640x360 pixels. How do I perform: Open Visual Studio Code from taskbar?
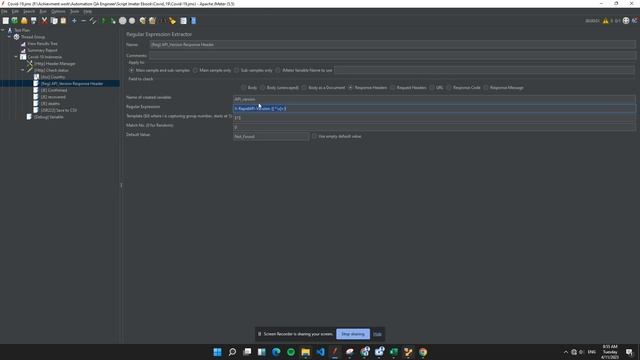pos(320,352)
